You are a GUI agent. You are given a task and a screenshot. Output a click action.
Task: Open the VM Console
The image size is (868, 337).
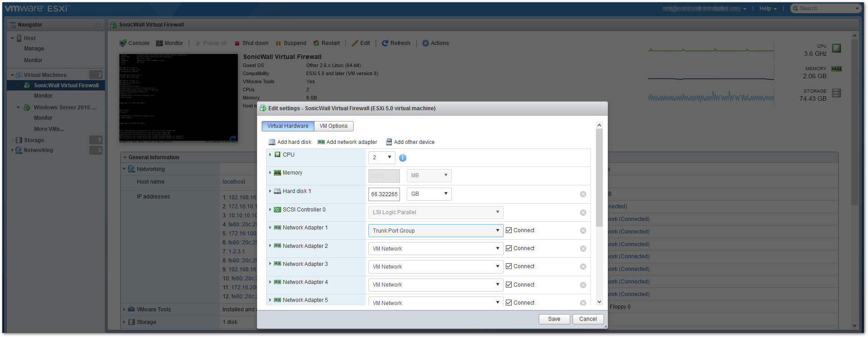pos(134,43)
